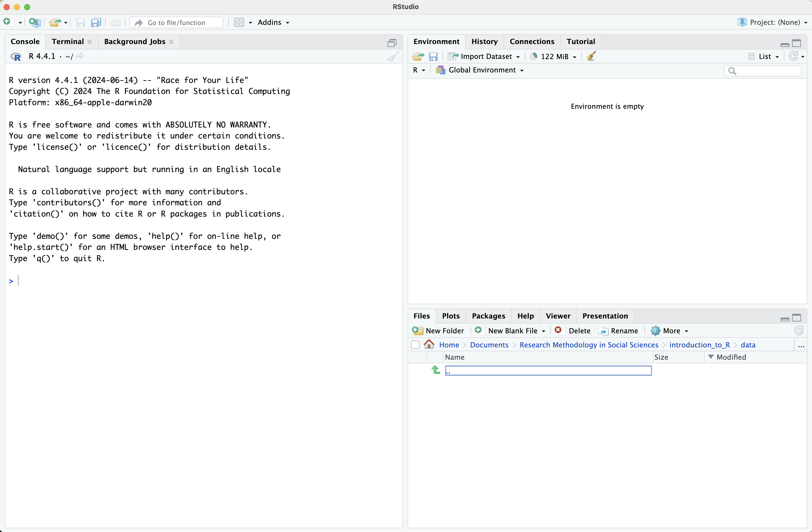Go up to parent directory arrow
Image resolution: width=812 pixels, height=532 pixels.
pyautogui.click(x=436, y=370)
